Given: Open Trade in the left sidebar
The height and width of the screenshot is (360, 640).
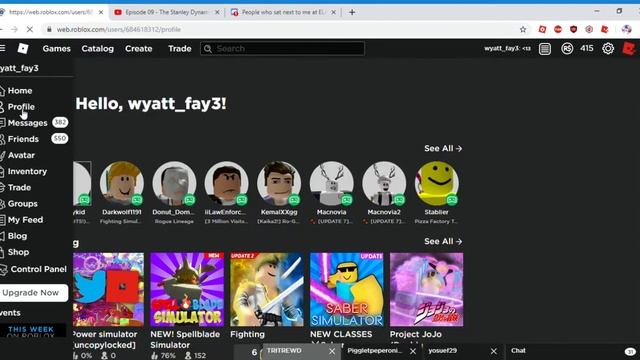Looking at the screenshot, I should pos(19,187).
